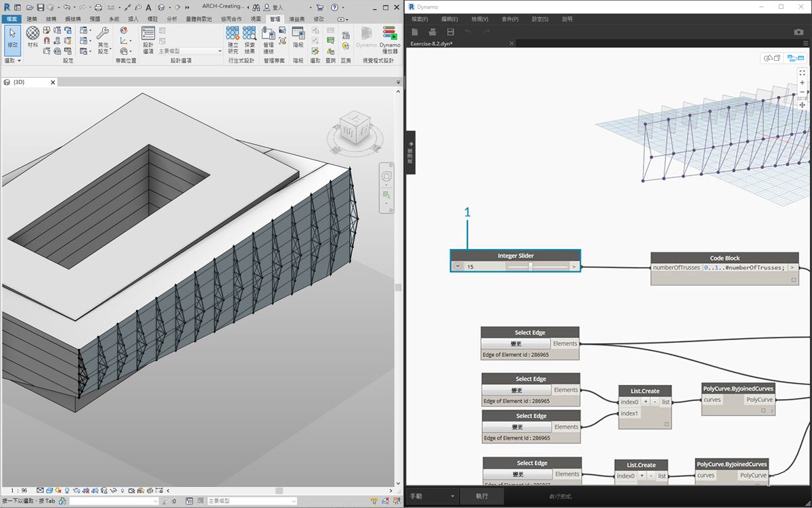Expand the Dynamo library side panel

point(410,153)
